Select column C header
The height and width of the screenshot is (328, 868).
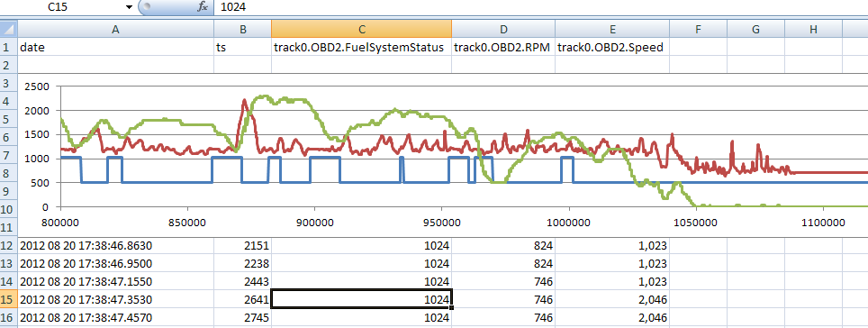[x=361, y=30]
